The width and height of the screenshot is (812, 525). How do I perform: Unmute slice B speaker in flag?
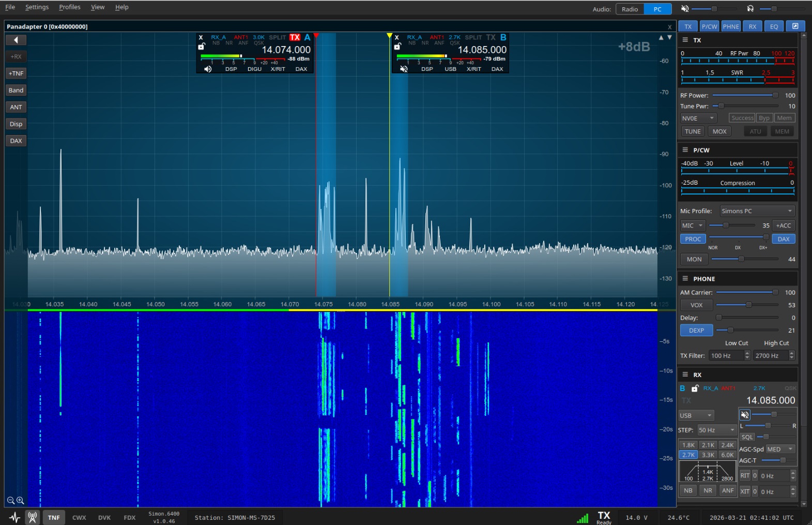coord(404,69)
